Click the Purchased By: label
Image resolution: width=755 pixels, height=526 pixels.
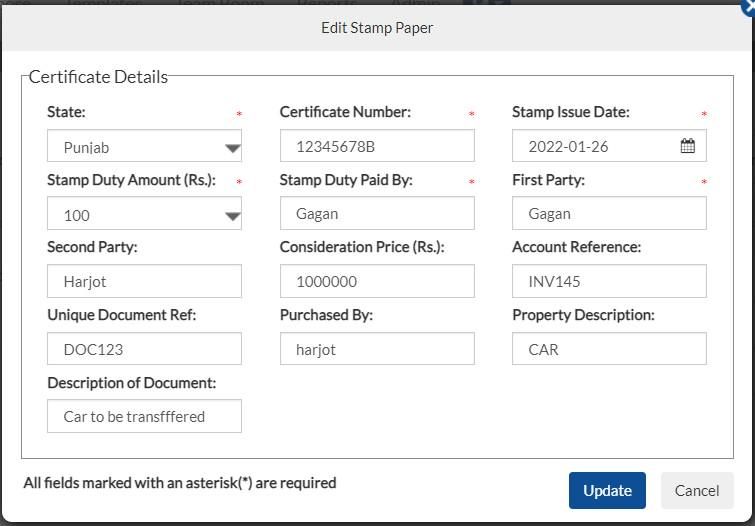point(326,315)
